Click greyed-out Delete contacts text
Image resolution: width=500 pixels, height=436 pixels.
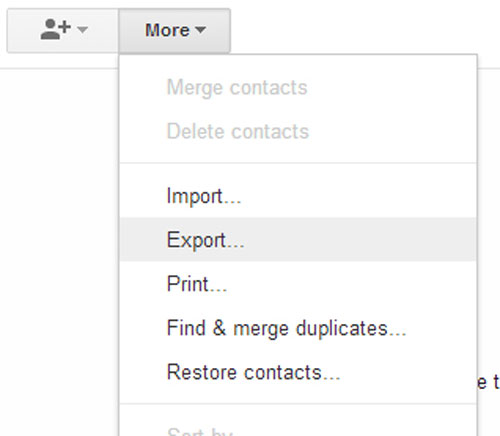pos(238,131)
